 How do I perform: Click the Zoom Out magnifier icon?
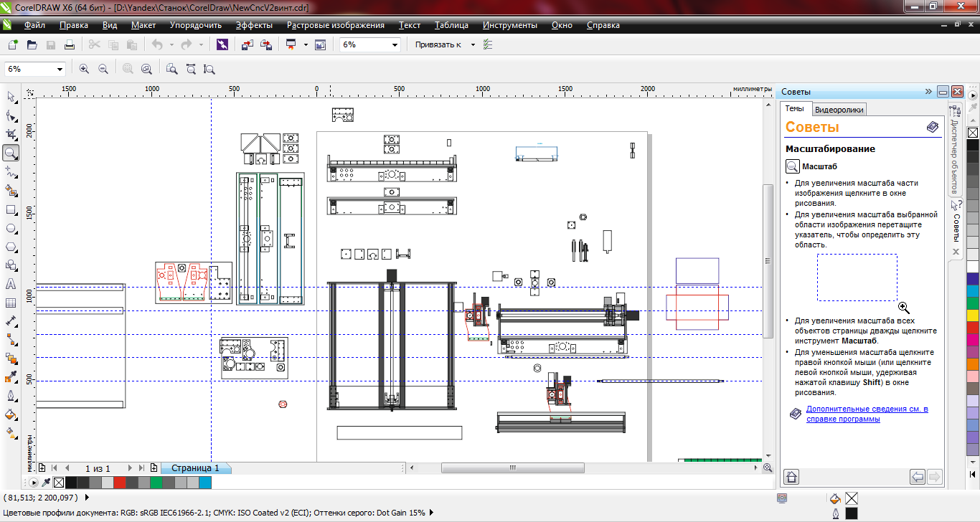(103, 69)
